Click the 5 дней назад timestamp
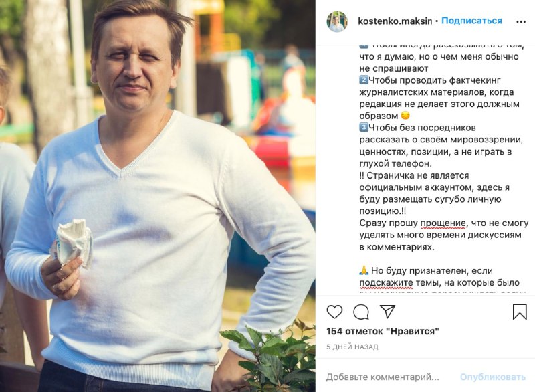 pos(352,347)
